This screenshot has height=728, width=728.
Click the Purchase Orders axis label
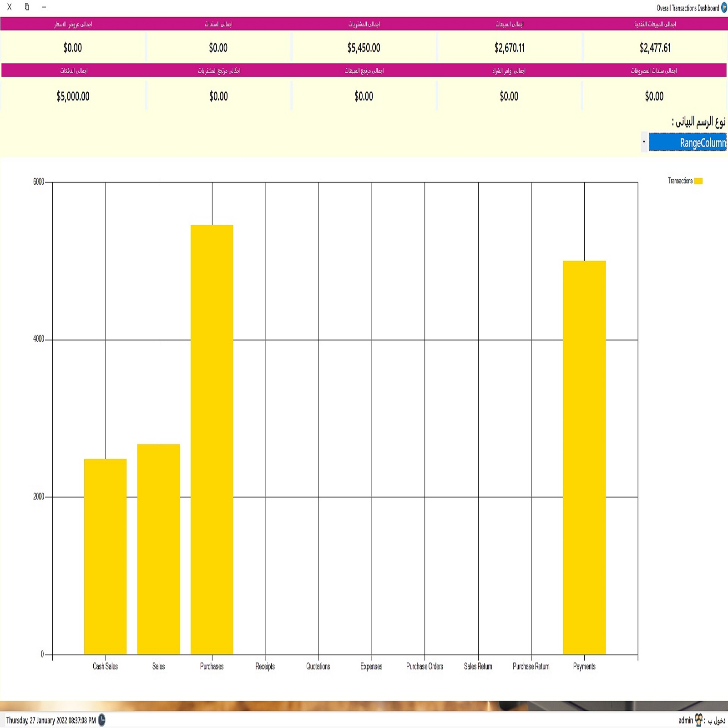425,667
